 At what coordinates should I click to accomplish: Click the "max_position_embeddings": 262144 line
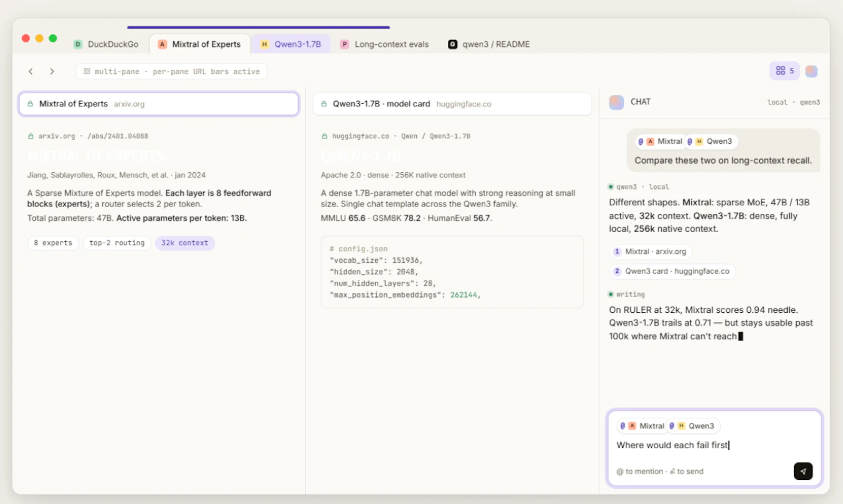[x=405, y=295]
